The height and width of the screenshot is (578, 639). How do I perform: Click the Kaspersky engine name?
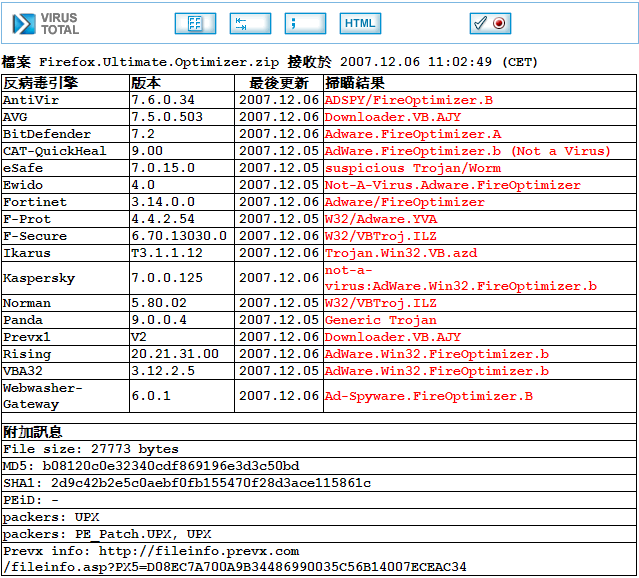coord(39,278)
